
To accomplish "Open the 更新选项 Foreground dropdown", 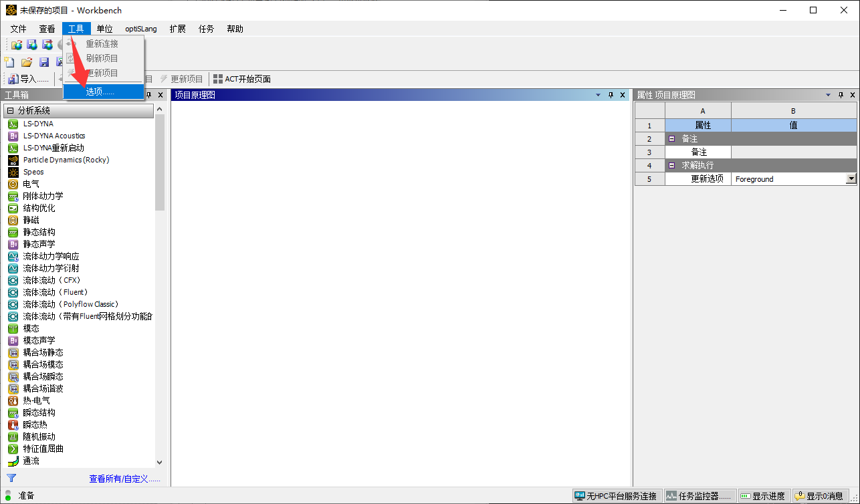I will point(851,178).
